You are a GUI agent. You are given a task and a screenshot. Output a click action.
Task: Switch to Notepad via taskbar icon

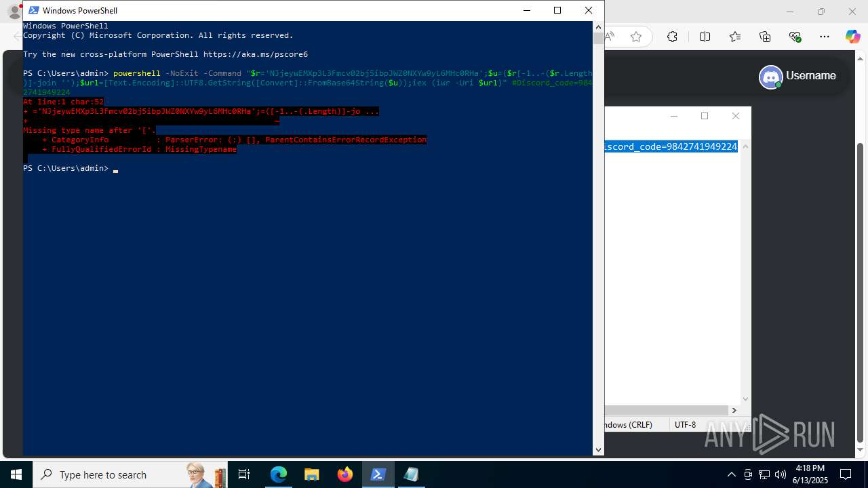pos(411,474)
